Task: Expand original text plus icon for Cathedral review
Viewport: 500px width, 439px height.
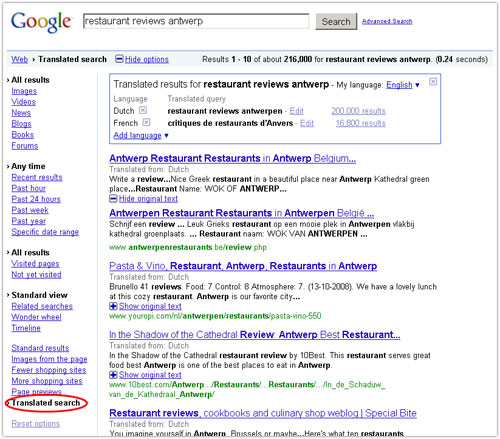Action: (113, 375)
